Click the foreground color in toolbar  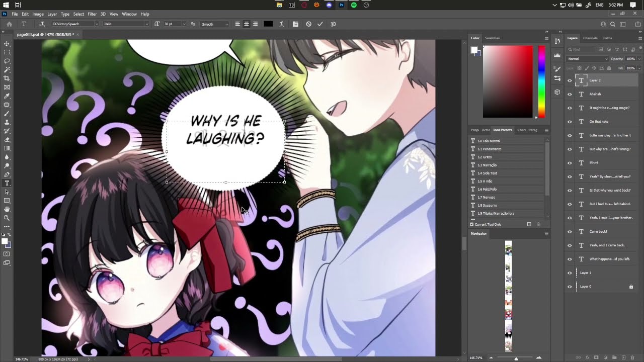[5, 242]
